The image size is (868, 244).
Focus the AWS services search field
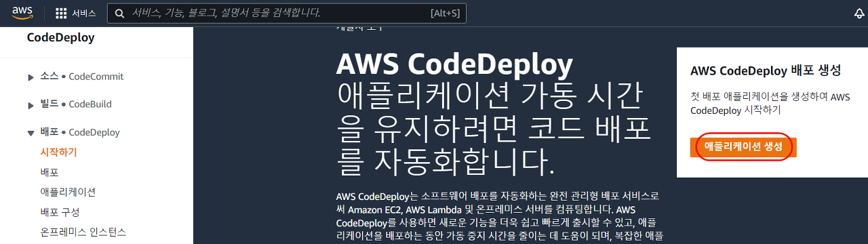tap(287, 13)
